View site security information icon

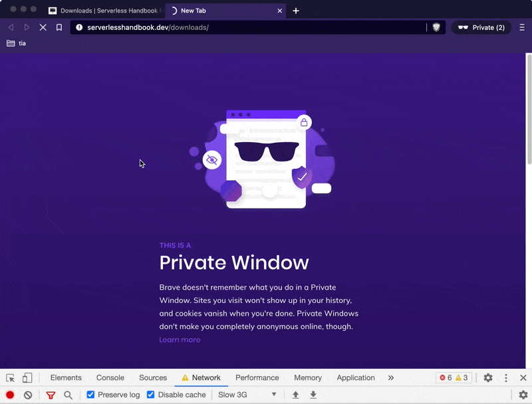[x=79, y=27]
